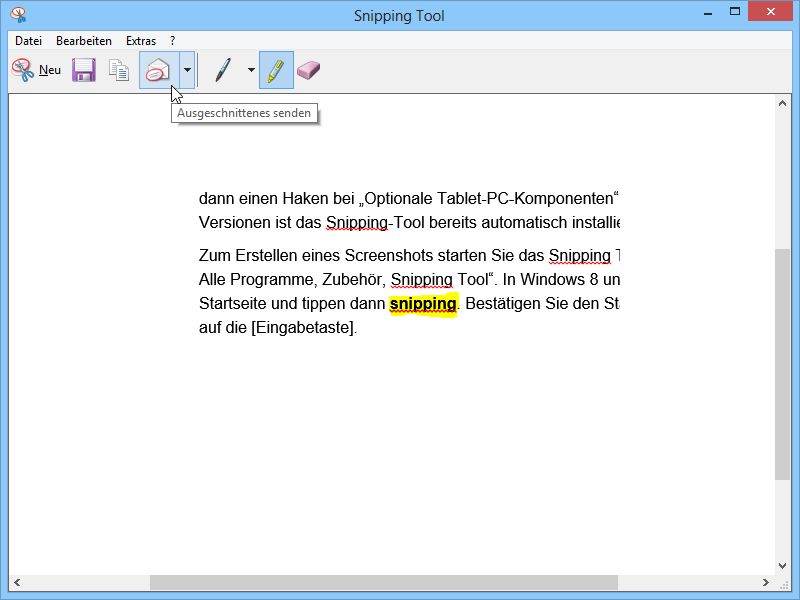Open the Datei menu
The width and height of the screenshot is (800, 600).
(x=28, y=41)
